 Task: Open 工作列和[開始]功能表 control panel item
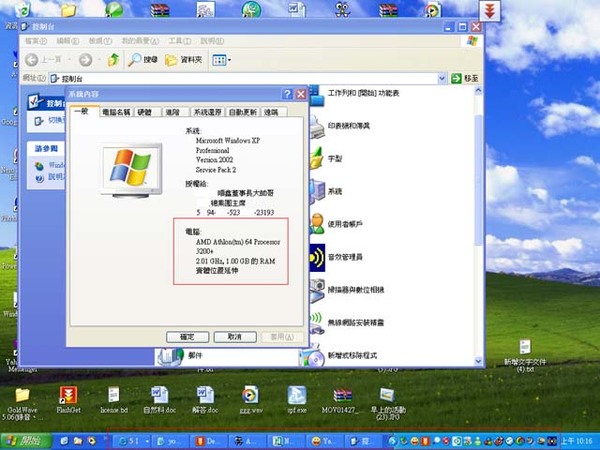[354, 93]
